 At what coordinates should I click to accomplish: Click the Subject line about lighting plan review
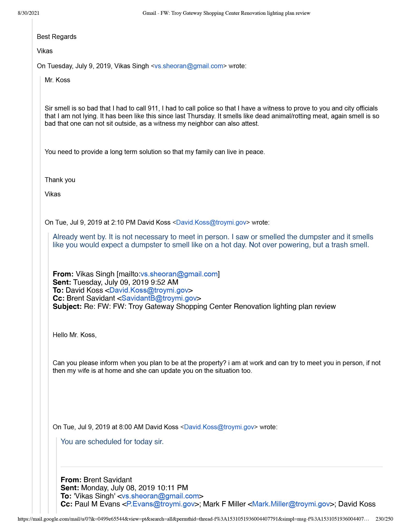[194, 306]
